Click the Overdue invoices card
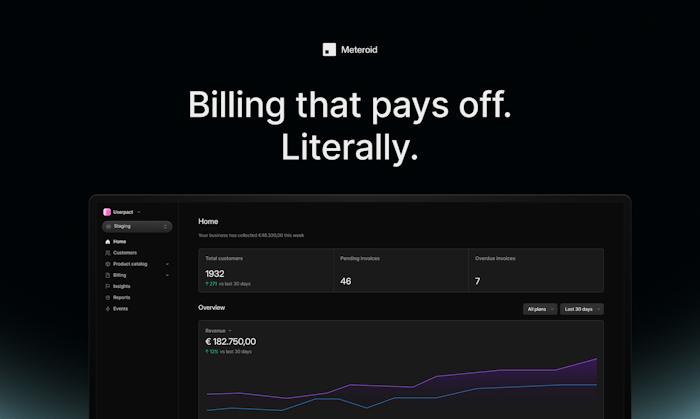 coord(536,270)
